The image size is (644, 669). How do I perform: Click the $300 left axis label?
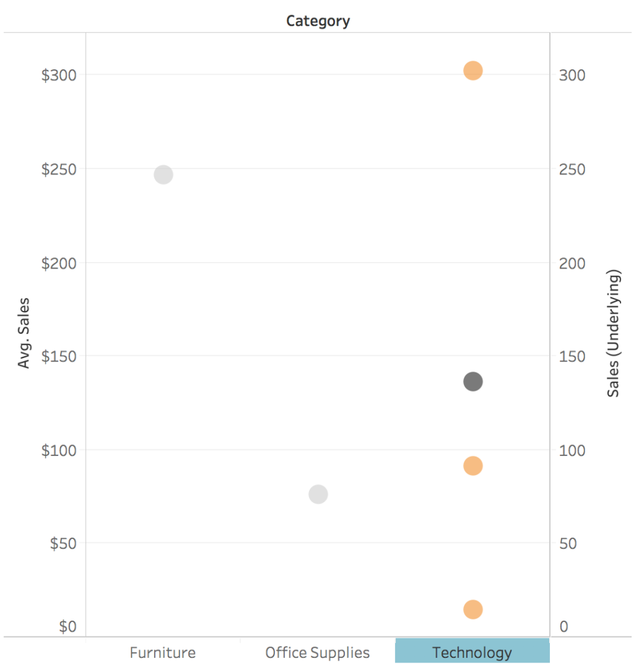[x=59, y=75]
